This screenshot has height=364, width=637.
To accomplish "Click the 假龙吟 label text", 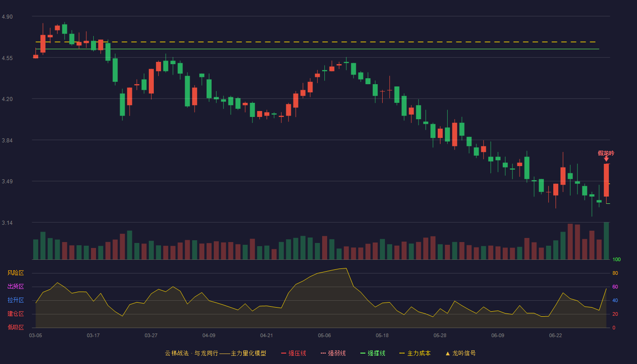I will [x=606, y=153].
